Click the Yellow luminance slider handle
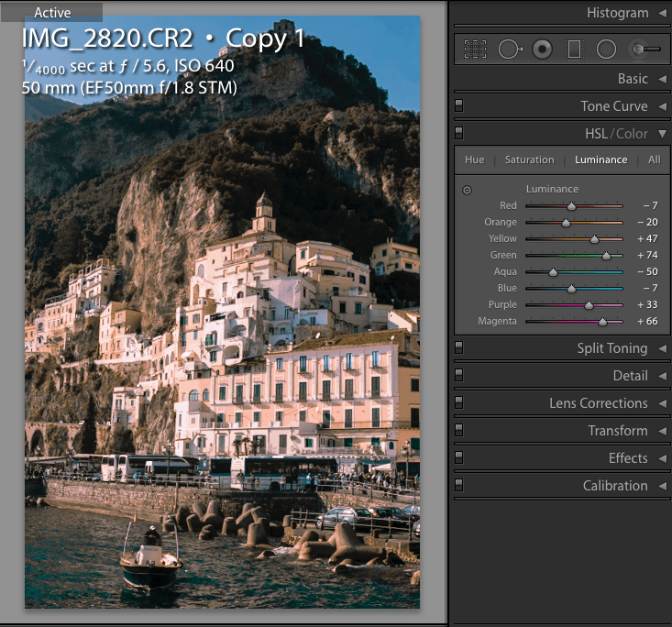 (594, 239)
